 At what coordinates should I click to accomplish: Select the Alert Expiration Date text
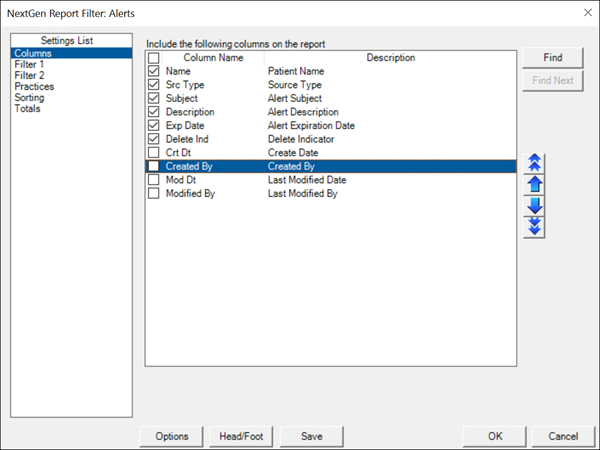tap(311, 126)
